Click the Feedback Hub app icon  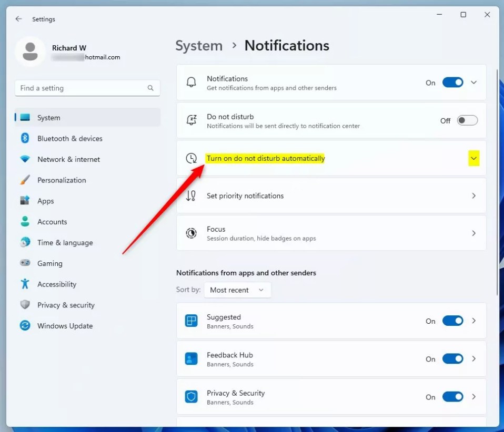coord(191,359)
